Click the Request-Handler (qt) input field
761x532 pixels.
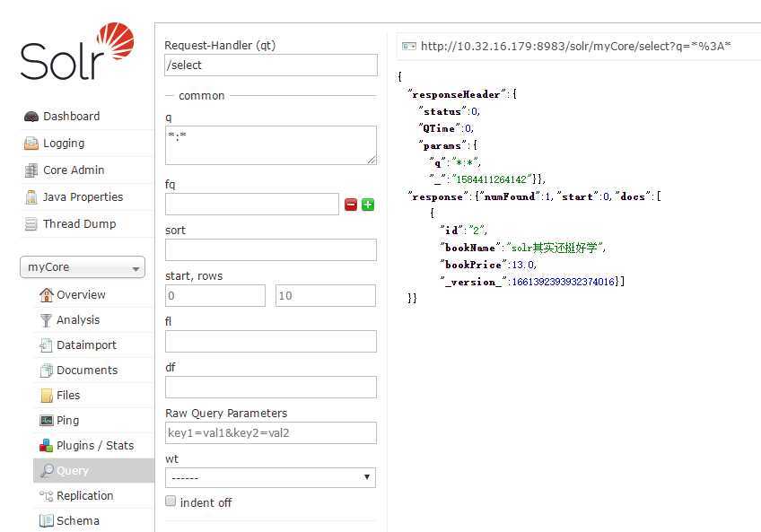click(271, 65)
